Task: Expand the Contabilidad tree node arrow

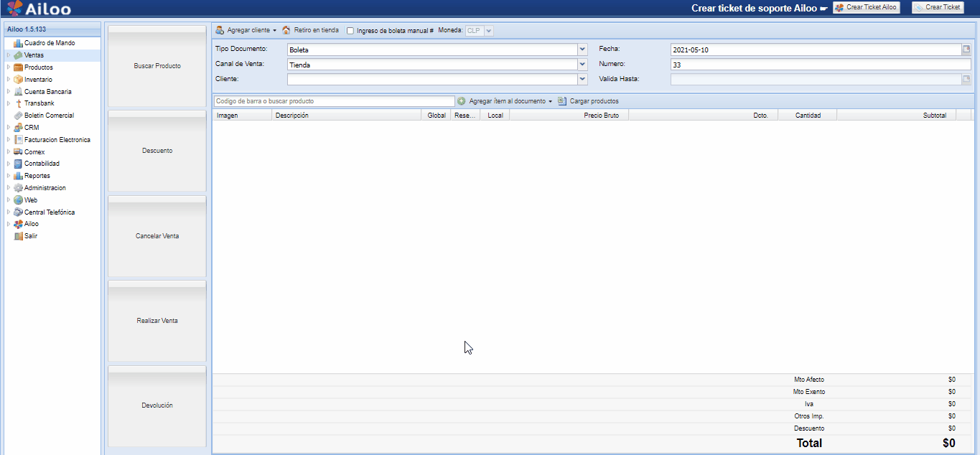Action: click(x=9, y=164)
